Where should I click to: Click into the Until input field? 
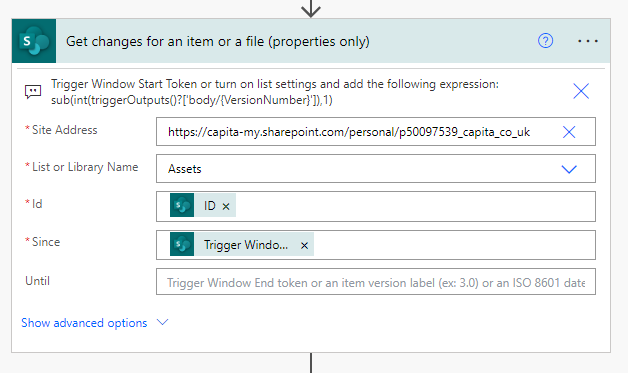click(376, 282)
